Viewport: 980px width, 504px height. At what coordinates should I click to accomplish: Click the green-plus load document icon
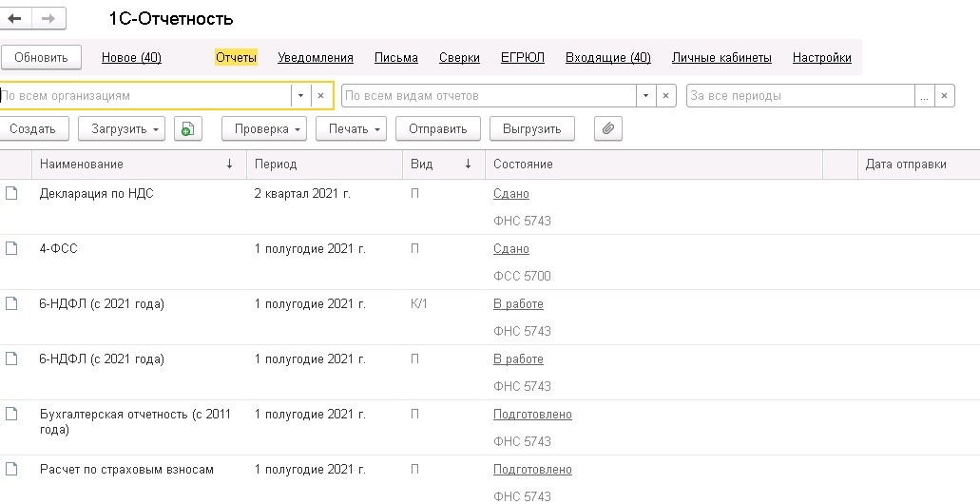click(187, 128)
